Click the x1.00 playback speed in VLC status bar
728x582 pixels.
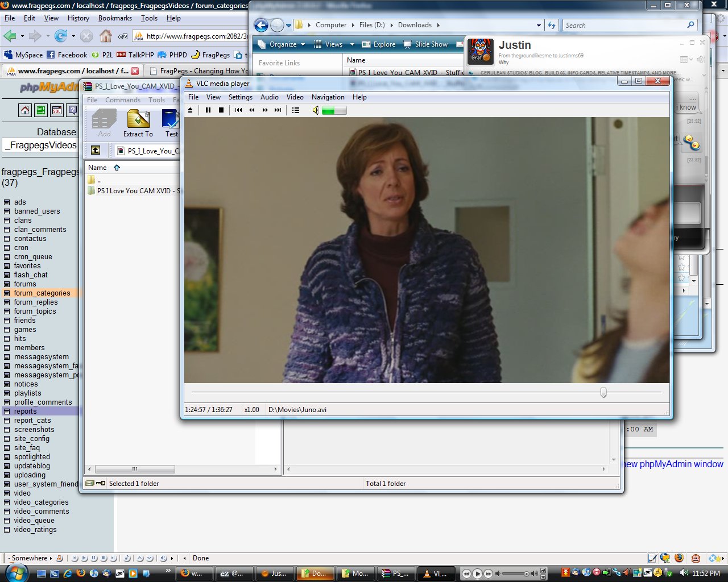click(252, 409)
